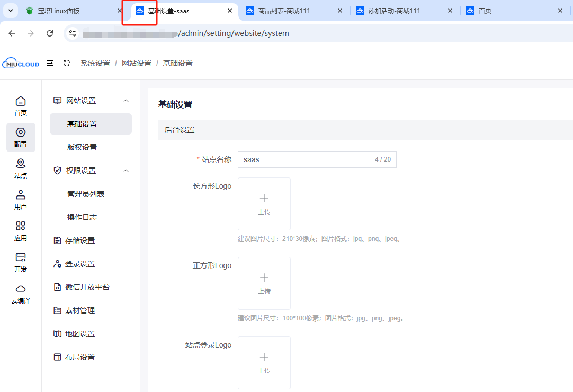Viewport: 573px width, 392px height.
Task: Toggle the sidebar collapse hamburger icon
Action: click(x=50, y=63)
